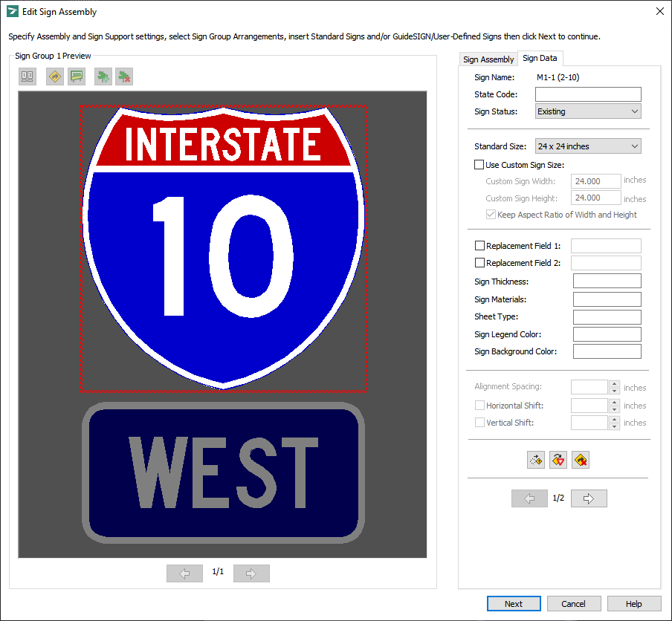672x621 pixels.
Task: Go to previous sign using 1/2 left arrow
Action: 529,498
